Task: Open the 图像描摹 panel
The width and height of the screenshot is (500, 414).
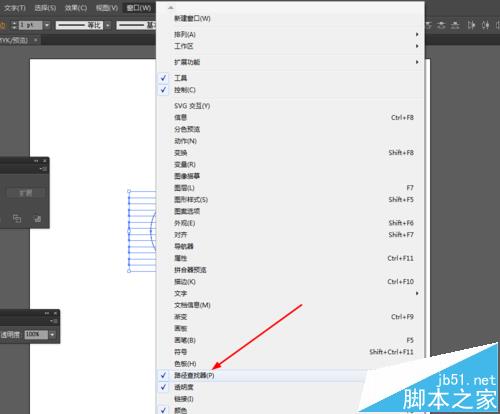Action: pos(290,176)
